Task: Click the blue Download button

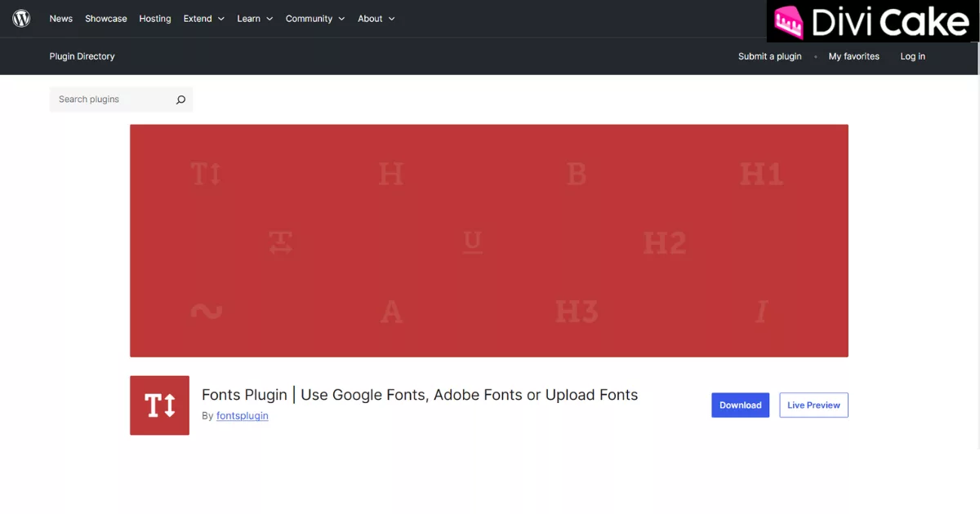Action: (x=741, y=405)
